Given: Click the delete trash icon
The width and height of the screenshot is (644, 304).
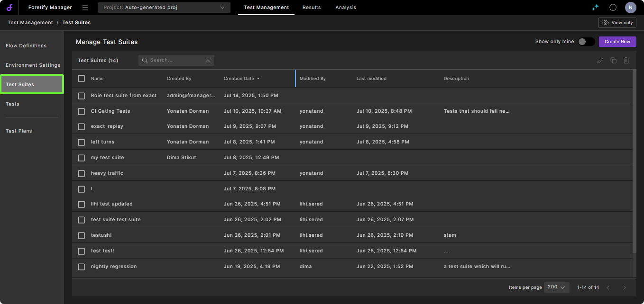Looking at the screenshot, I should tap(626, 61).
